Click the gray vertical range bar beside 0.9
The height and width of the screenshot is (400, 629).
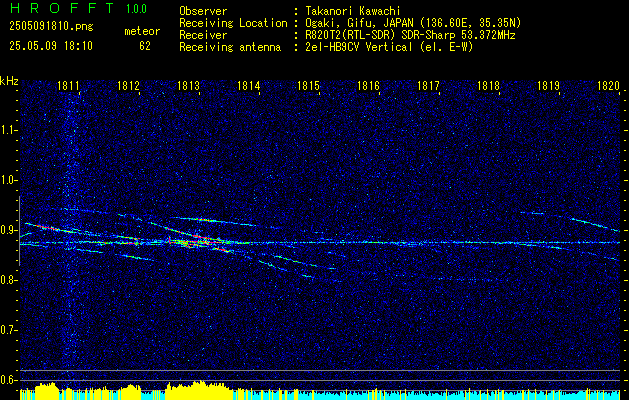coord(19,231)
